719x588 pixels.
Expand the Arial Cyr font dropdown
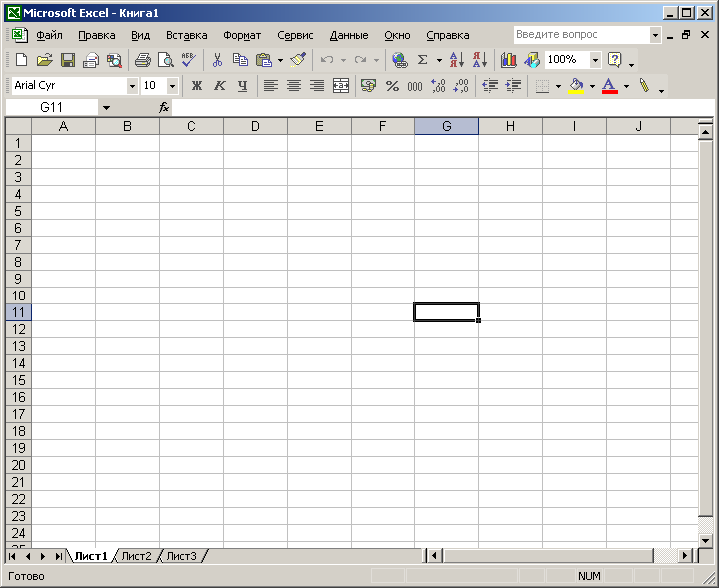[x=132, y=86]
